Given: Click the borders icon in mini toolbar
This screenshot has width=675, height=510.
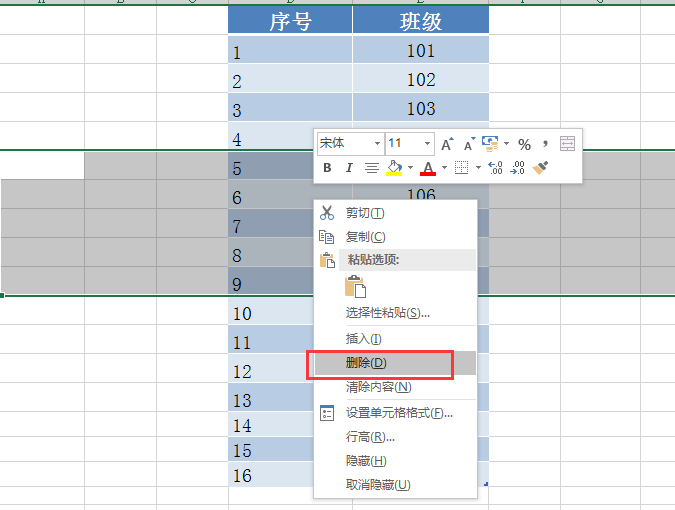Looking at the screenshot, I should [x=461, y=167].
